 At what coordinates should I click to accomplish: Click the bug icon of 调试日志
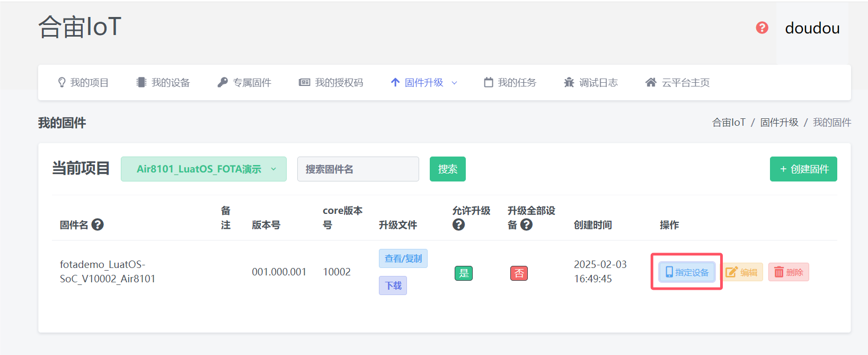[569, 82]
